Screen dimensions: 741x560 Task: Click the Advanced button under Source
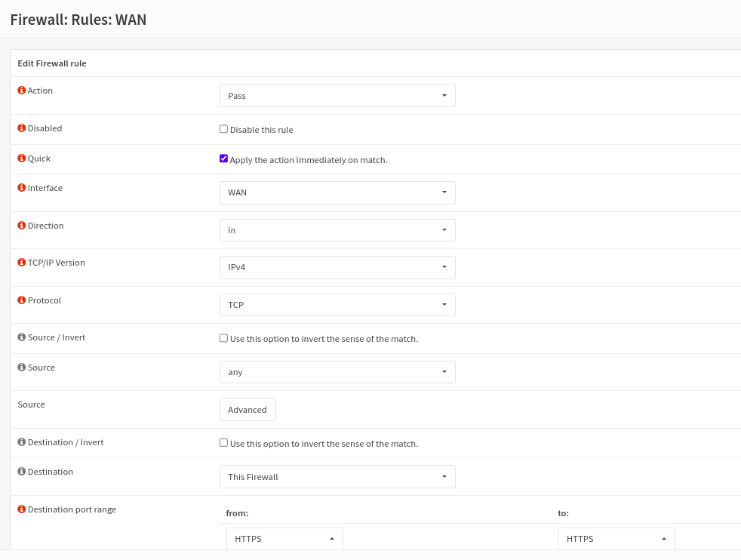248,409
